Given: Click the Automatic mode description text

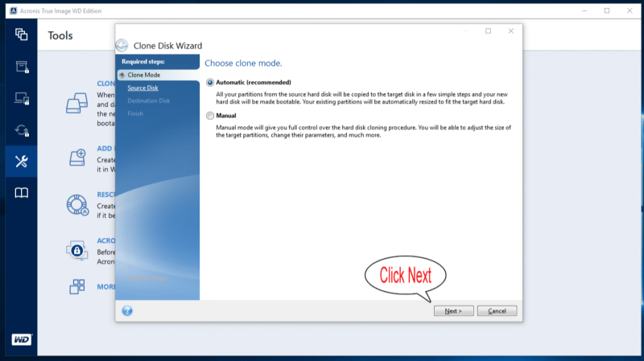Looking at the screenshot, I should (361, 98).
